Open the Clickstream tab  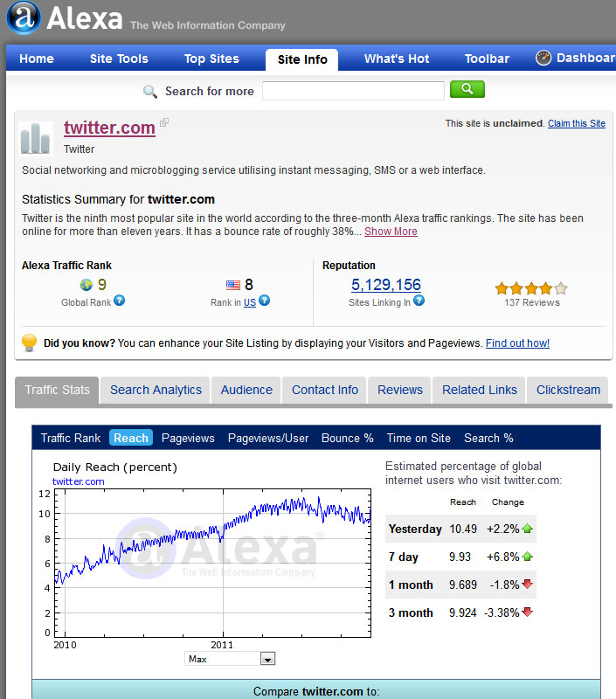(x=568, y=390)
